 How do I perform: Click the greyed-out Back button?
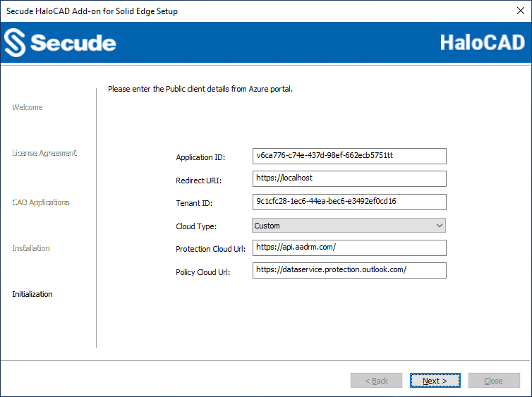coord(376,381)
